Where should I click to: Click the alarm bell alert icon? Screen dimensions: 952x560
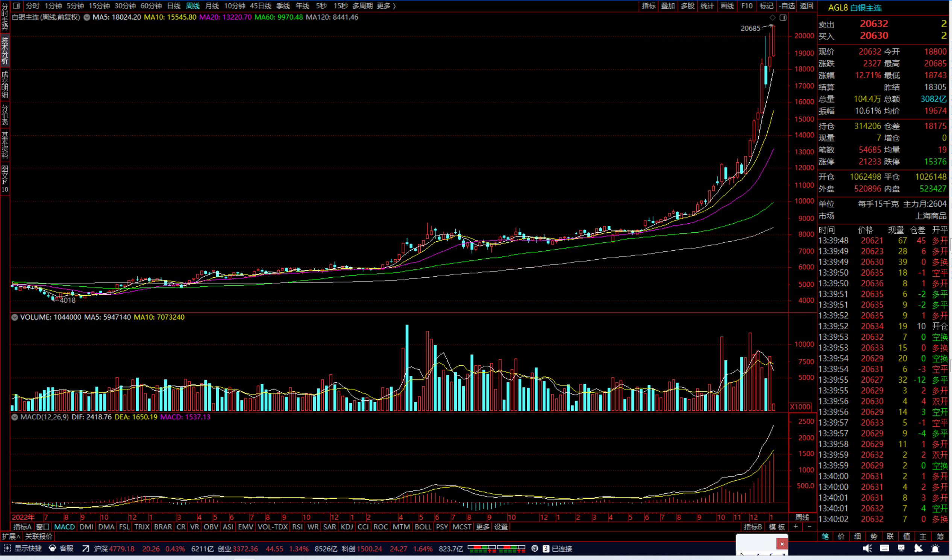pyautogui.click(x=935, y=548)
